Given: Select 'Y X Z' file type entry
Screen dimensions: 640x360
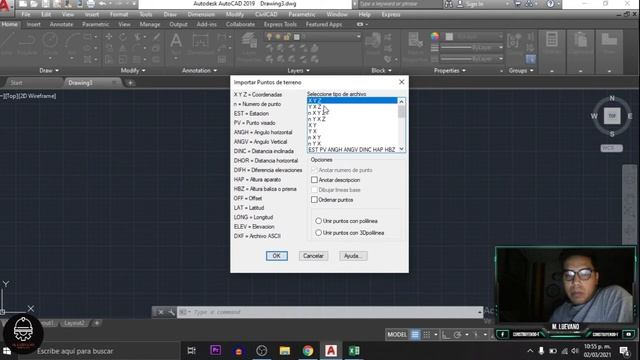Looking at the screenshot, I should (x=352, y=107).
